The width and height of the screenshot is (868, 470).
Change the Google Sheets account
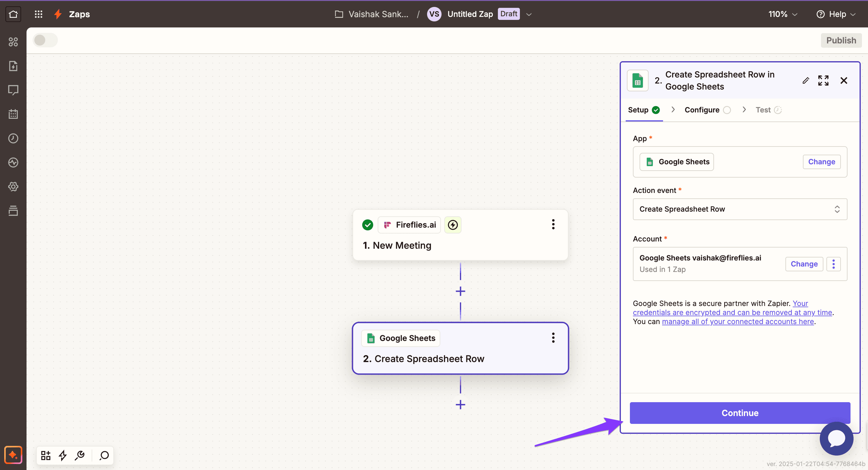pyautogui.click(x=804, y=264)
